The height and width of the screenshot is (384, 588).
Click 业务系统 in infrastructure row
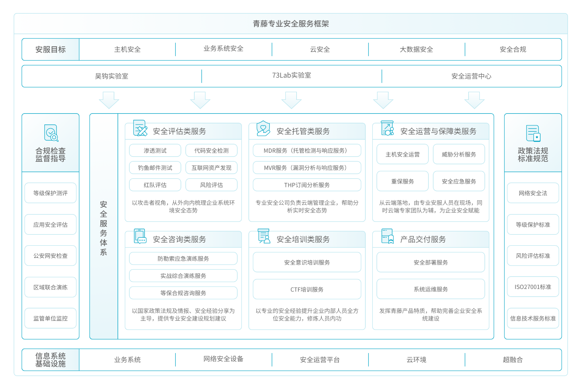click(x=127, y=360)
